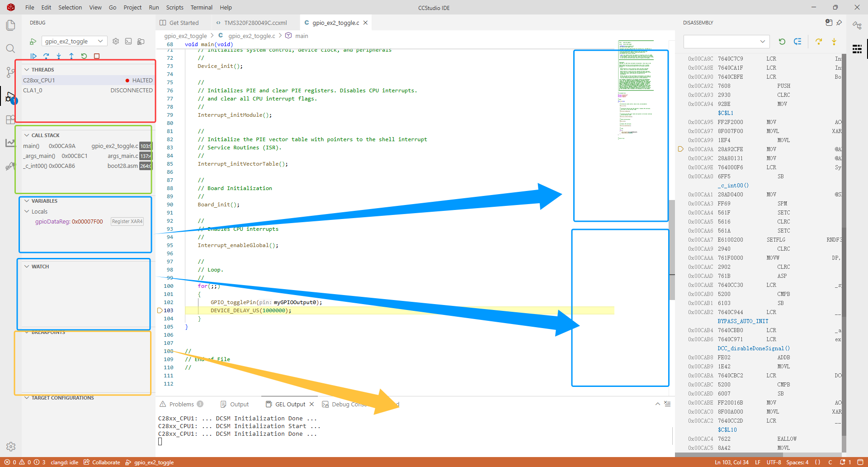868x467 pixels.
Task: Open the debug configuration gear icon
Action: pyautogui.click(x=116, y=41)
